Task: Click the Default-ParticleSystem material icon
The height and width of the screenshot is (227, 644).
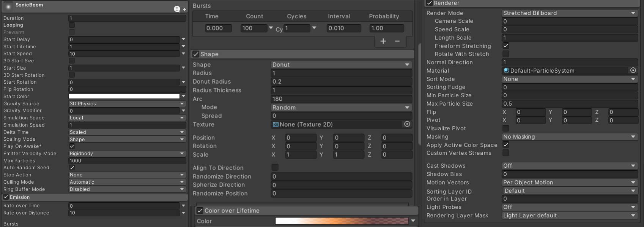Action: 506,70
